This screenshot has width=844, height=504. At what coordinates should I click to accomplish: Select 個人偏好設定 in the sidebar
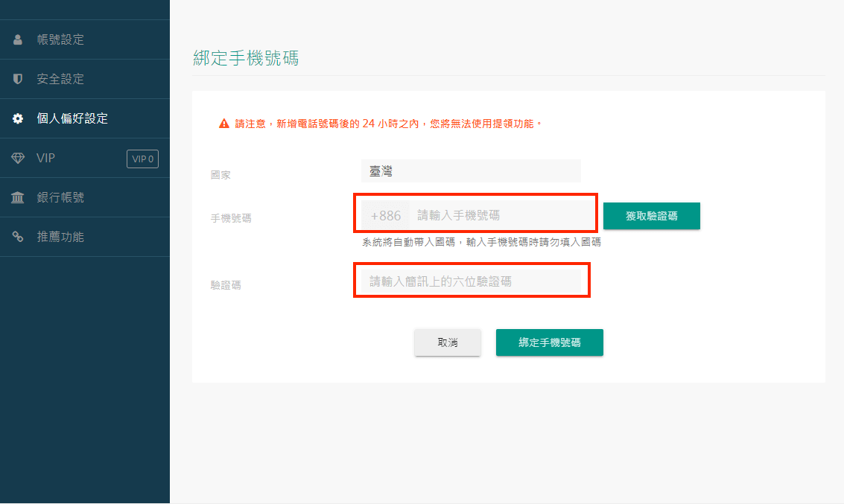click(72, 118)
